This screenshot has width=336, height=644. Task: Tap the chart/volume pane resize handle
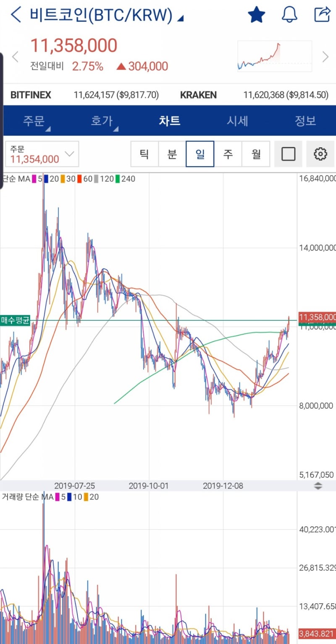[x=318, y=486]
